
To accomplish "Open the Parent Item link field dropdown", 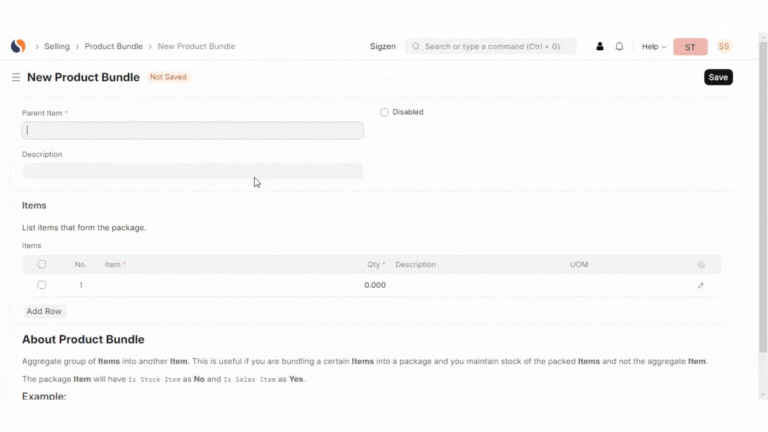I will click(192, 130).
